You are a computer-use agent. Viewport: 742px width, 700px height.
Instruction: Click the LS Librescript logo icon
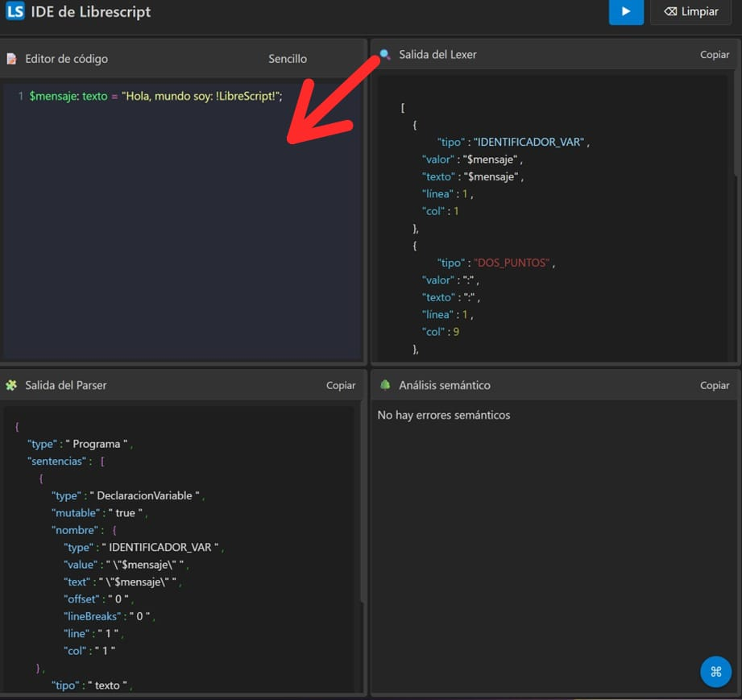[x=15, y=11]
